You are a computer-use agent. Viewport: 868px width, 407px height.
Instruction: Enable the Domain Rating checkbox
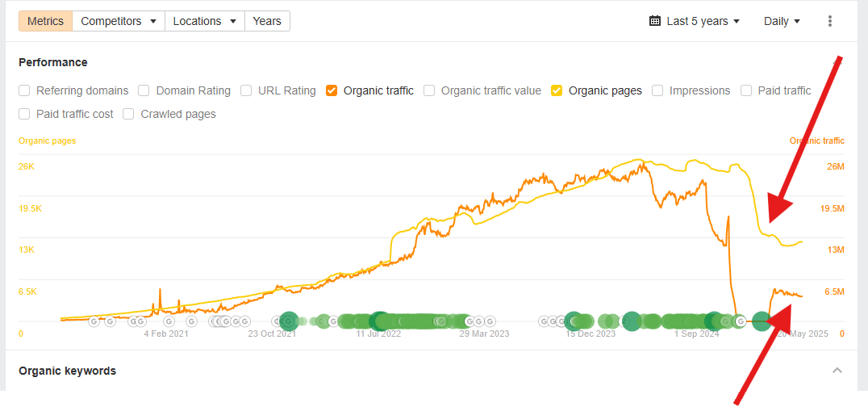click(144, 90)
